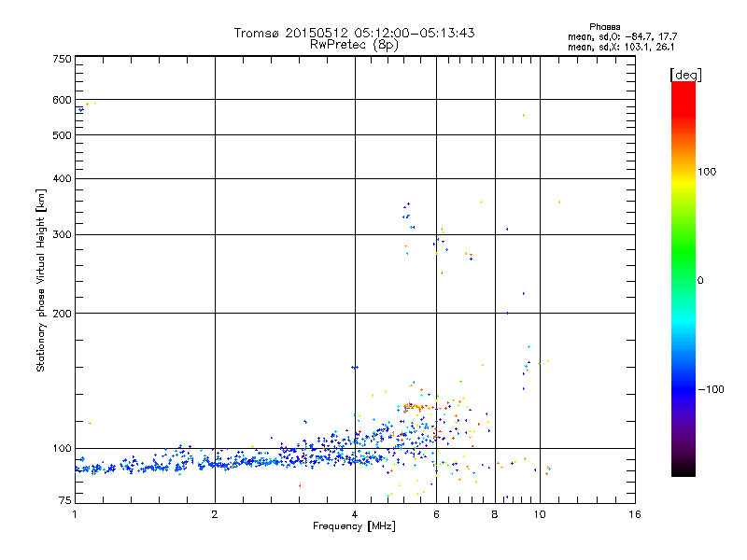Click the colorbar label '0'

point(700,281)
